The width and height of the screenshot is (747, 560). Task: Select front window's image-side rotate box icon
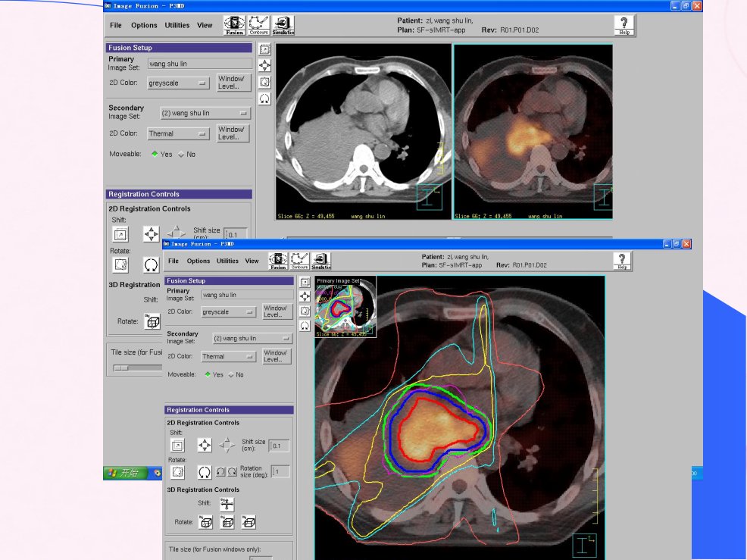[x=305, y=311]
